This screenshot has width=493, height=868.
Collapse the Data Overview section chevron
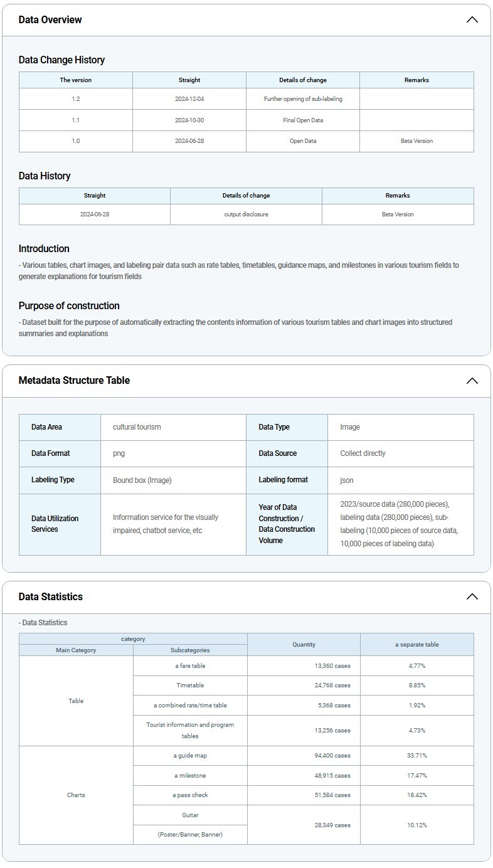point(472,19)
